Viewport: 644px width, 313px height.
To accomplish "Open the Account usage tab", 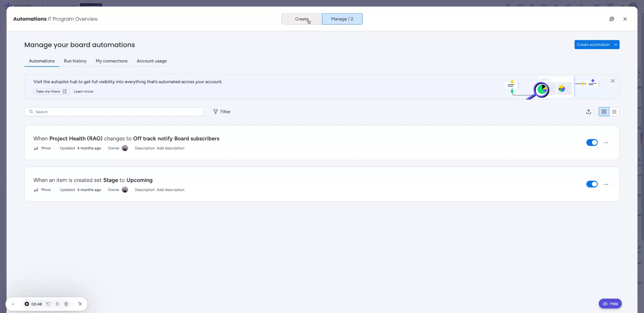I will click(x=152, y=61).
